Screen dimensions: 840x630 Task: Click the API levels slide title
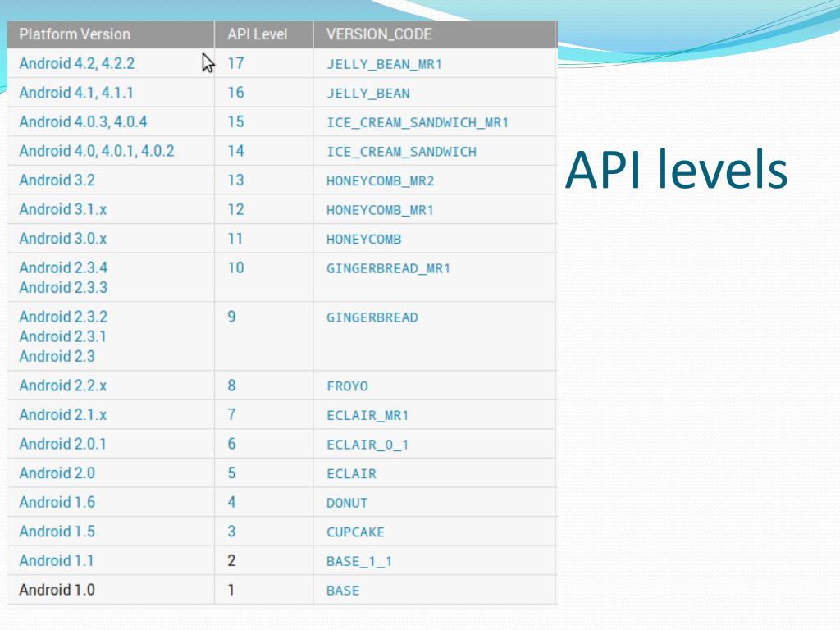point(676,170)
